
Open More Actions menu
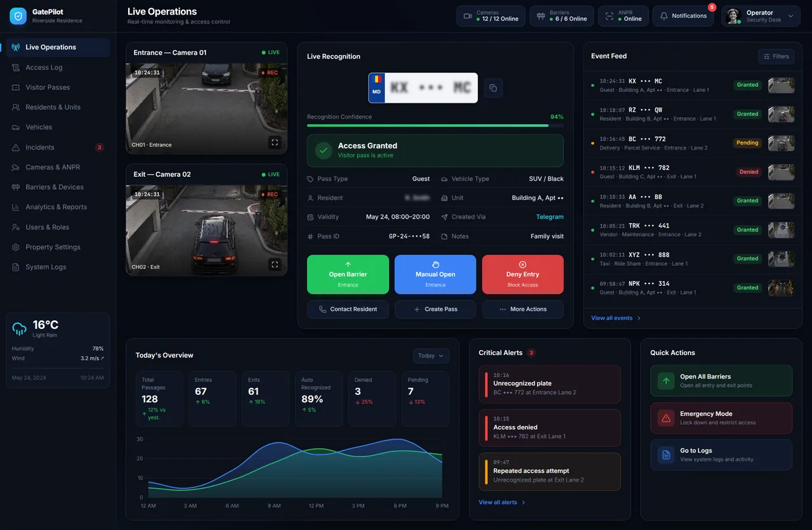click(x=523, y=309)
